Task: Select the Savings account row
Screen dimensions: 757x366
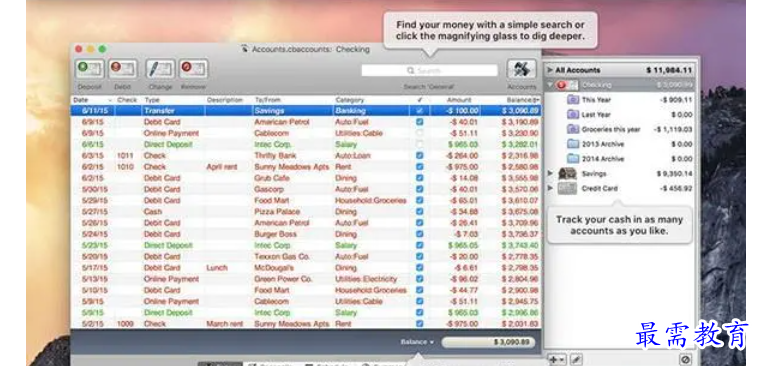Action: [620, 173]
